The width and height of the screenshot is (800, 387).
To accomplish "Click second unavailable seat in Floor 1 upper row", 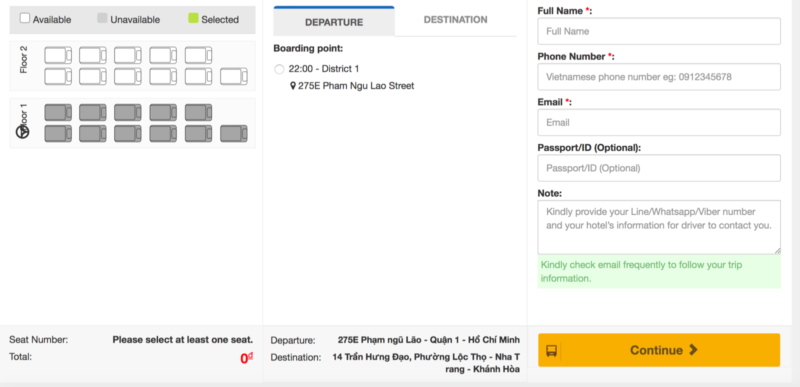I will (x=93, y=112).
